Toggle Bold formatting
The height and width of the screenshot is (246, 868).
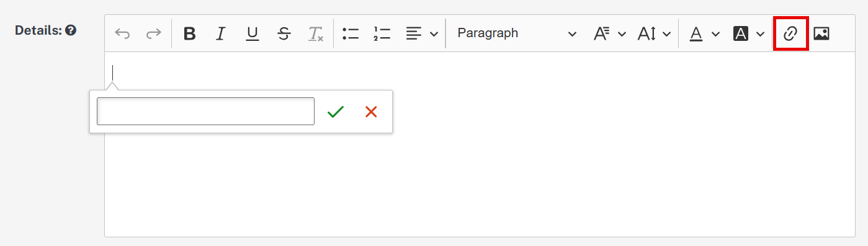pos(190,33)
